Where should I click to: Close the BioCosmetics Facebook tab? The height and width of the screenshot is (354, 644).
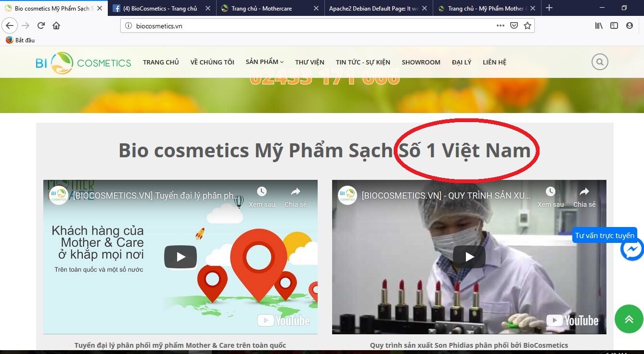click(x=208, y=8)
